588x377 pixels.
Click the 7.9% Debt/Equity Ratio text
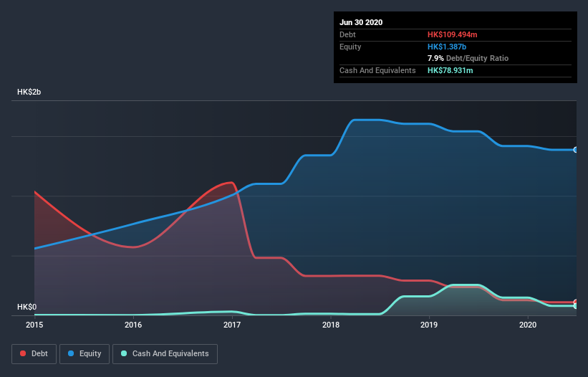pyautogui.click(x=468, y=59)
